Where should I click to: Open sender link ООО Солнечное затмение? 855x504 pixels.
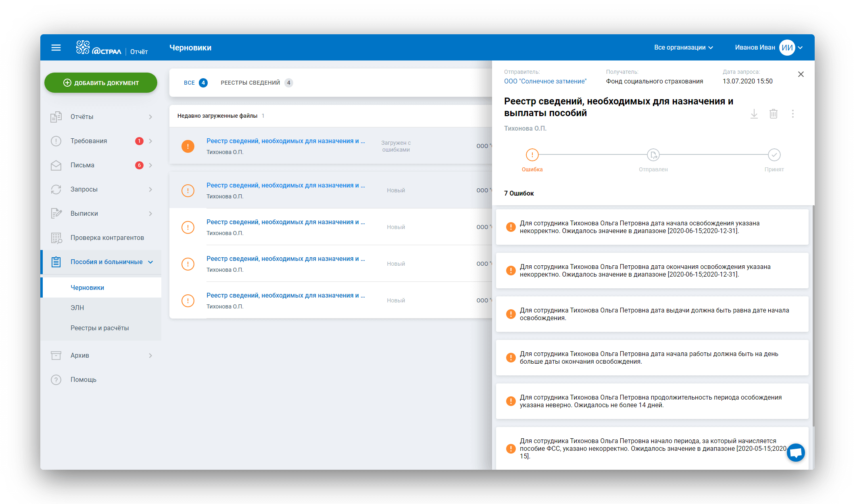[x=545, y=81]
